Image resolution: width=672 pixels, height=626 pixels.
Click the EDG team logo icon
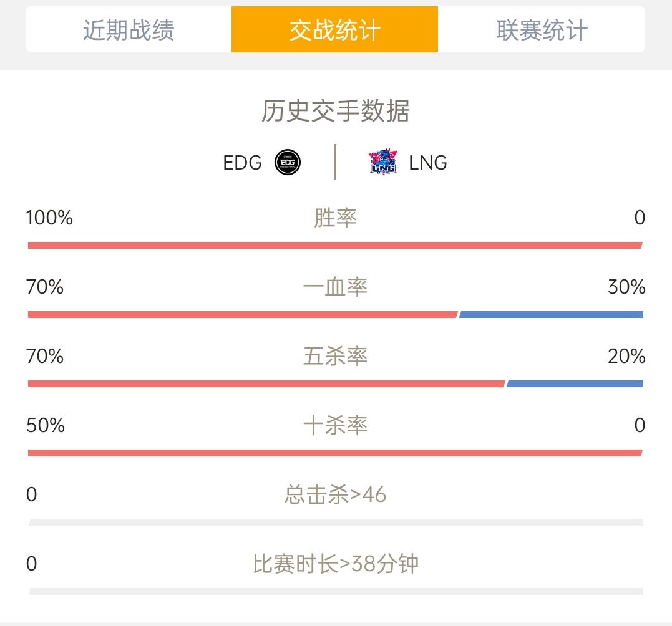click(288, 162)
